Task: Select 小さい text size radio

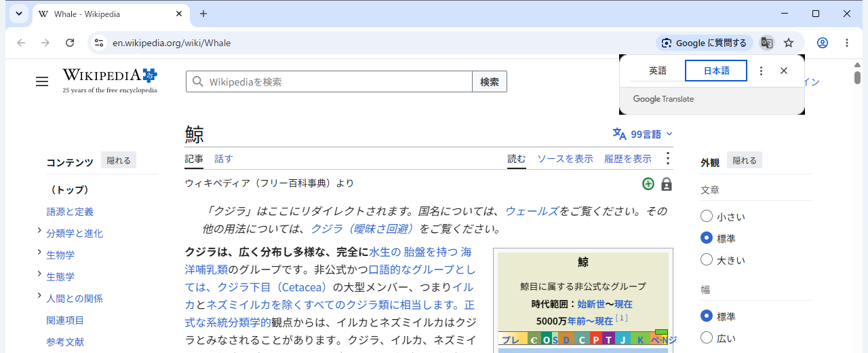Action: click(707, 217)
